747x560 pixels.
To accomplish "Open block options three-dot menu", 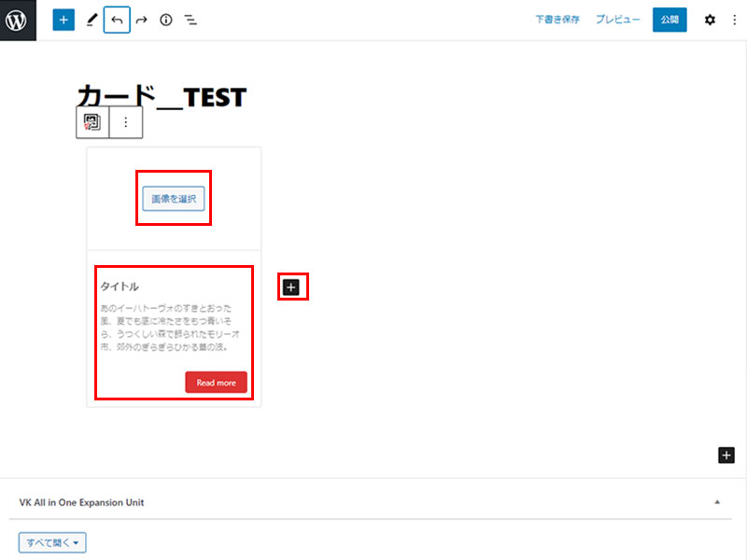I will tap(126, 122).
